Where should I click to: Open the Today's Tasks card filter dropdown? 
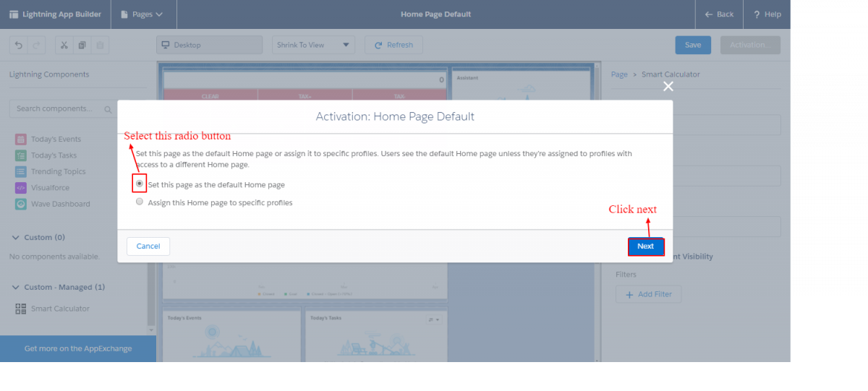coord(433,319)
